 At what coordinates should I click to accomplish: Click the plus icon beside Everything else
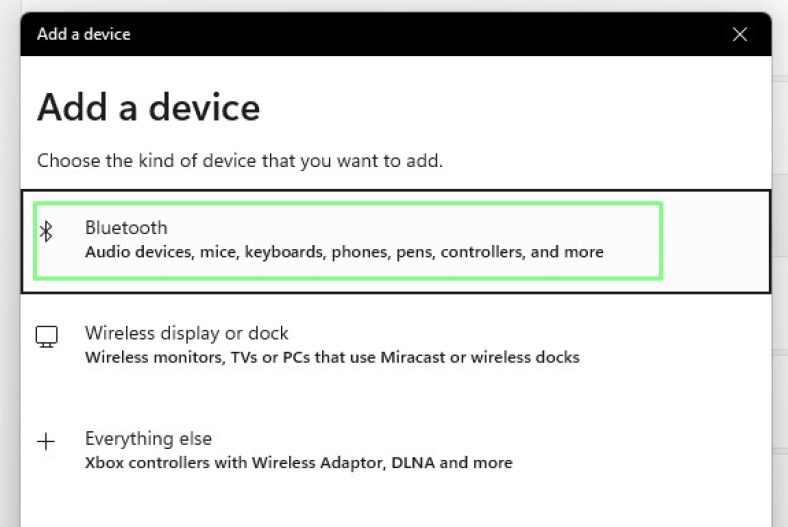(x=46, y=442)
